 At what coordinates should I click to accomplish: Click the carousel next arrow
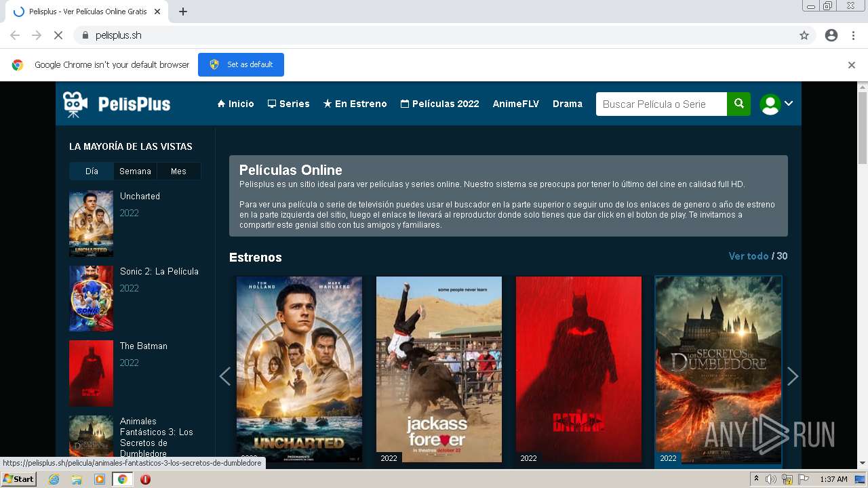point(792,376)
